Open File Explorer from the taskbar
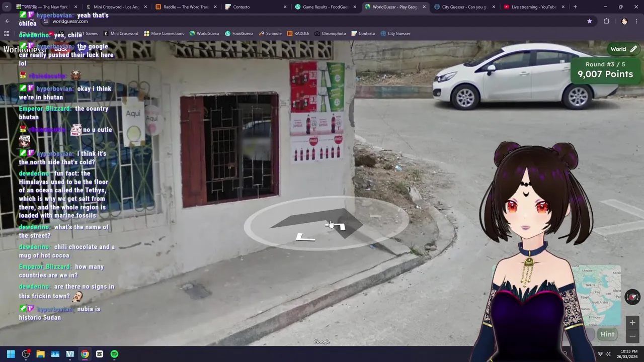Image resolution: width=644 pixels, height=362 pixels. coord(40,354)
